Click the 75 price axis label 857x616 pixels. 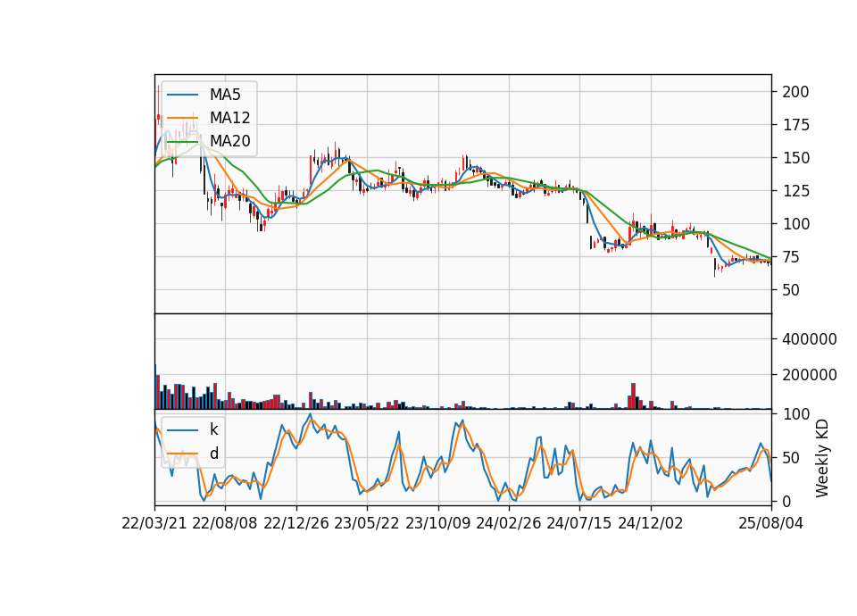coord(791,257)
